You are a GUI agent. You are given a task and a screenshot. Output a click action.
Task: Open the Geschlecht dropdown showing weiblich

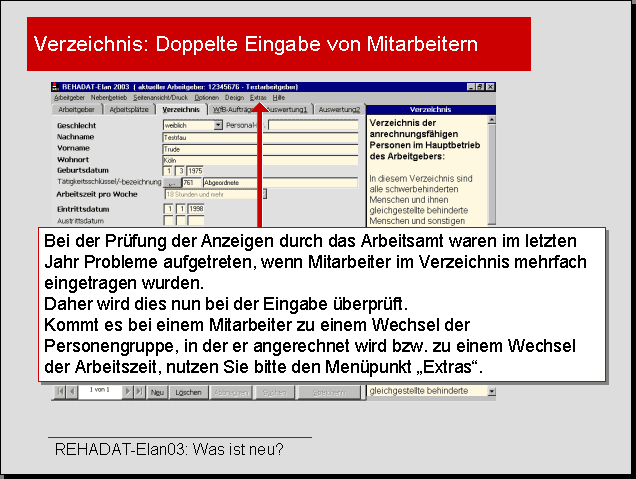218,125
